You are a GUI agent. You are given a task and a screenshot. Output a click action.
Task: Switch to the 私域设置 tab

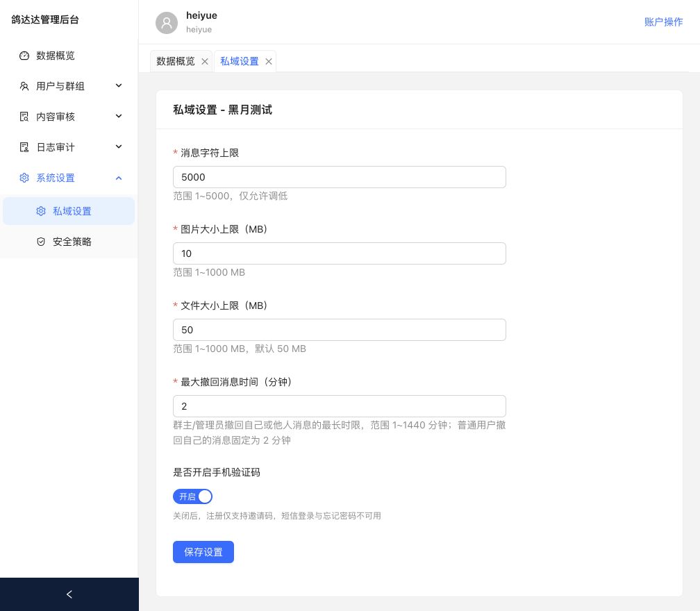click(240, 61)
